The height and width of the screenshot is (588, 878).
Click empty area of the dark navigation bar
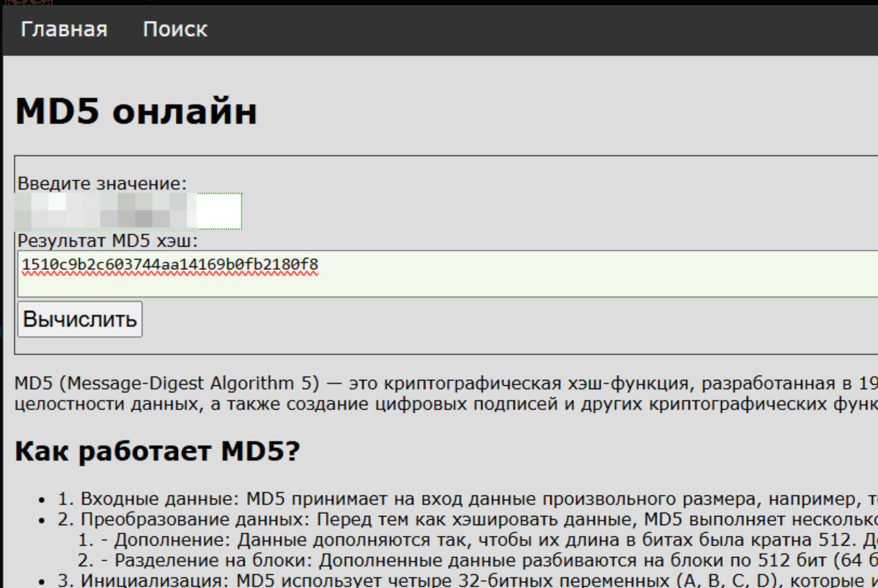click(x=540, y=30)
